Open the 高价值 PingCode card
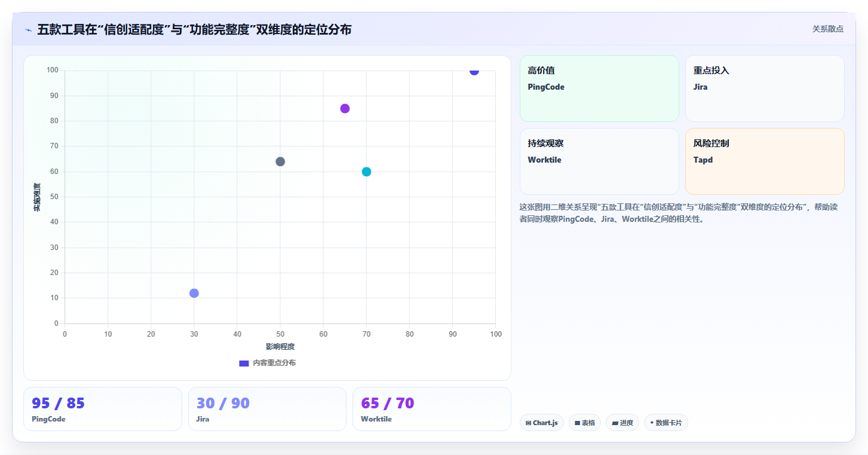Screen dimensions: 868x455 click(x=599, y=88)
